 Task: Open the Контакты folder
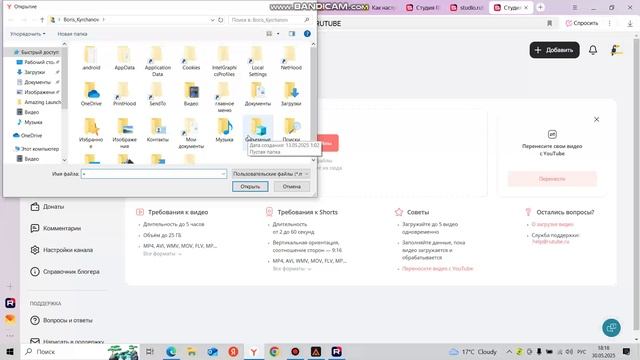[x=158, y=130]
